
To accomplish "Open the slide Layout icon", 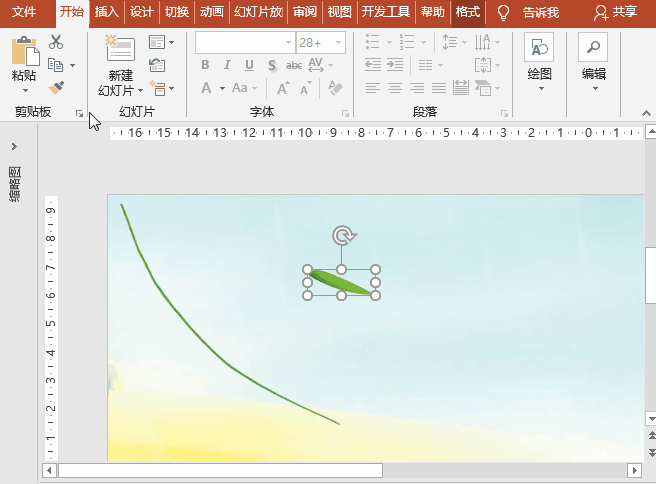I will coord(157,42).
